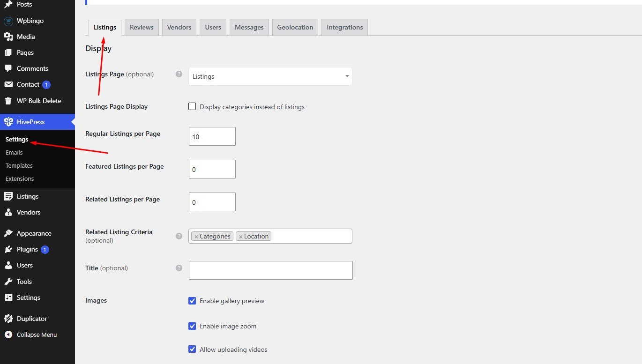Click the Comments speech bubble icon
The width and height of the screenshot is (642, 364).
pos(8,69)
